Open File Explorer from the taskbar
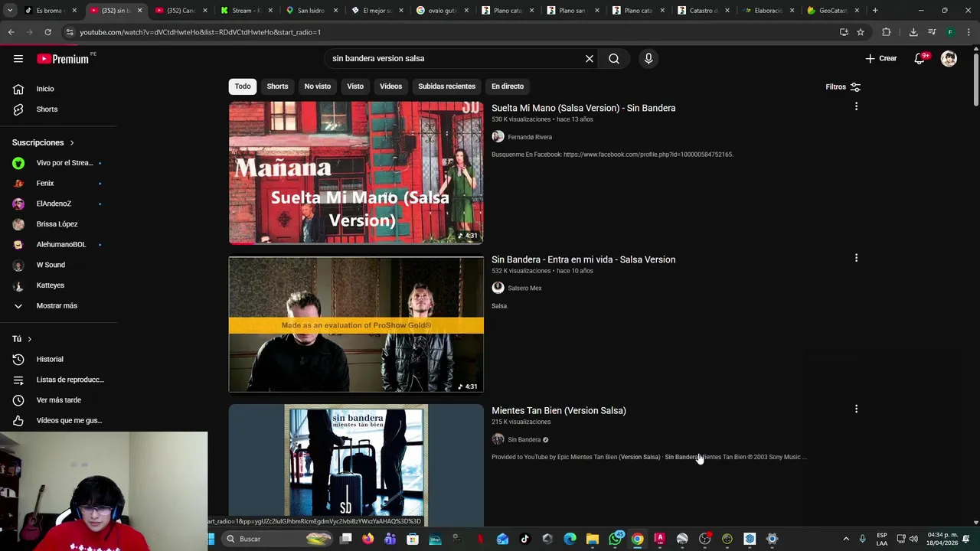Screen dimensions: 980x551 [593, 539]
